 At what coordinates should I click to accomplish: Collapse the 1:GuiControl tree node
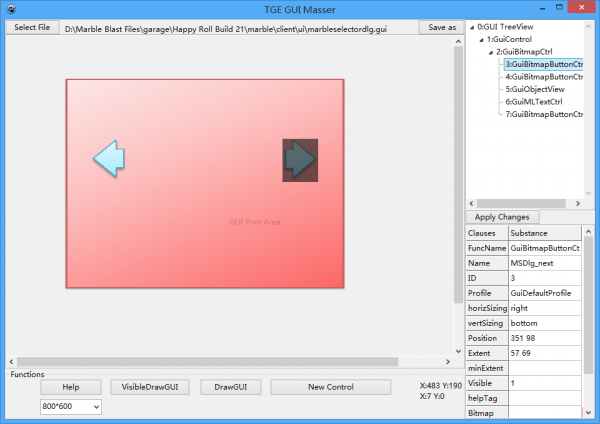(481, 39)
